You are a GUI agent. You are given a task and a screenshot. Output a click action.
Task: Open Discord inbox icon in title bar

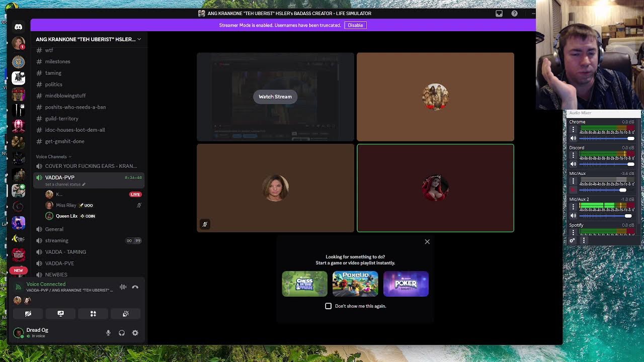point(499,14)
